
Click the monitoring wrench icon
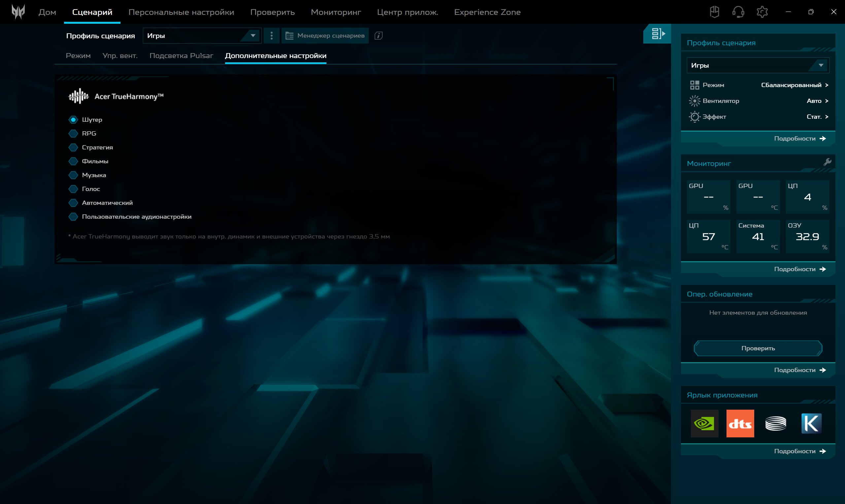[827, 162]
